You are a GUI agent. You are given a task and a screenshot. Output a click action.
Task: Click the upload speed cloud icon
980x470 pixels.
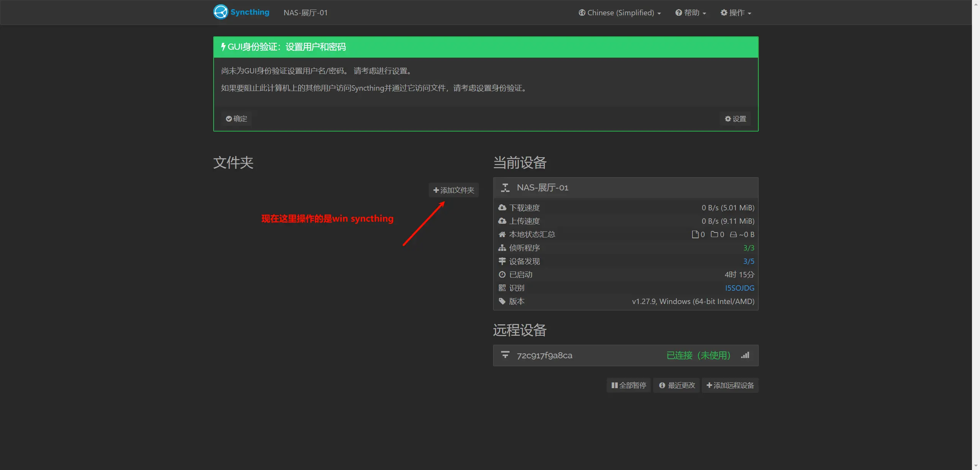pyautogui.click(x=502, y=221)
